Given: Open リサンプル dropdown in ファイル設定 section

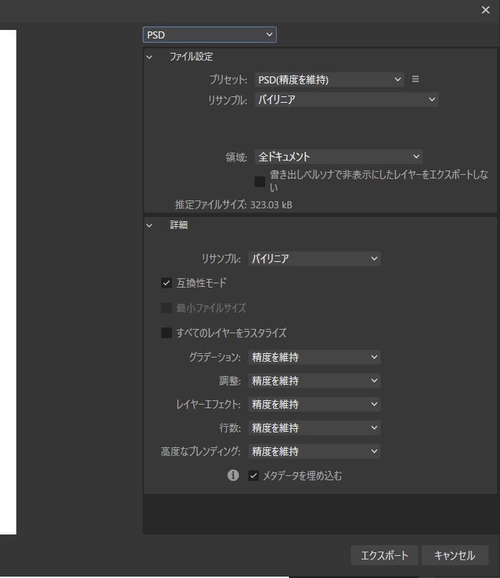Looking at the screenshot, I should 346,100.
